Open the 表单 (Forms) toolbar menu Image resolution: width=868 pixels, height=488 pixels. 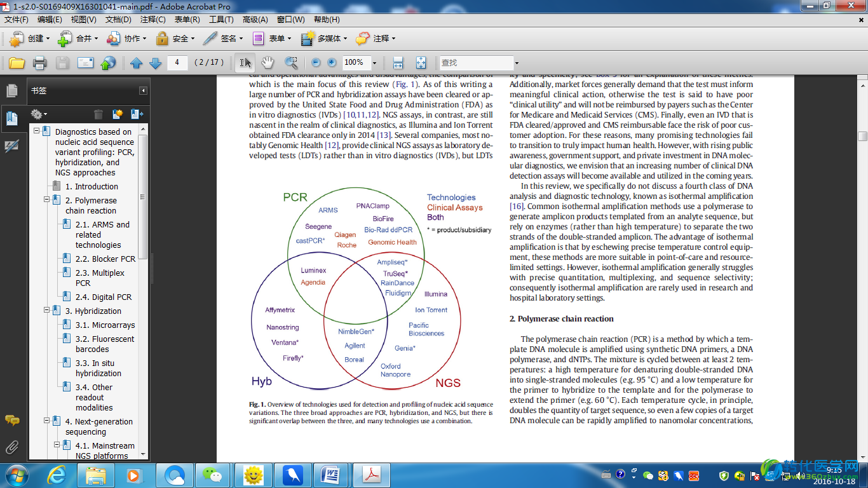click(272, 39)
